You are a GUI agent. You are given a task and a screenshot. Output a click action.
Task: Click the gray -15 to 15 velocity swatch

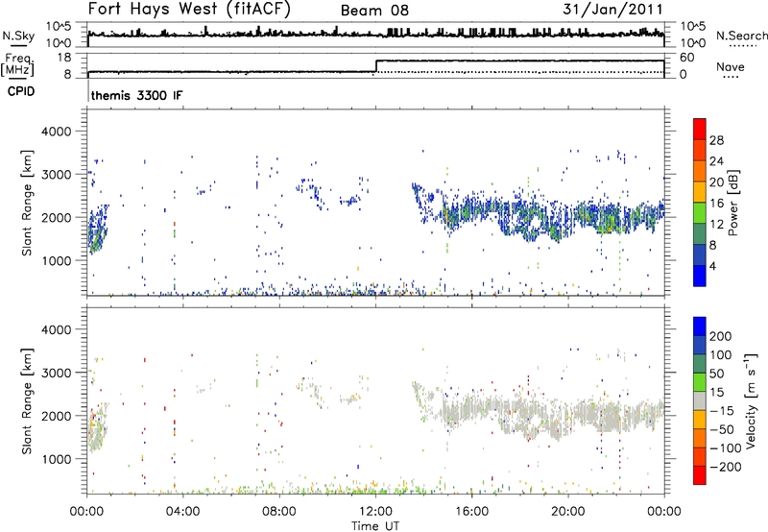click(x=700, y=400)
